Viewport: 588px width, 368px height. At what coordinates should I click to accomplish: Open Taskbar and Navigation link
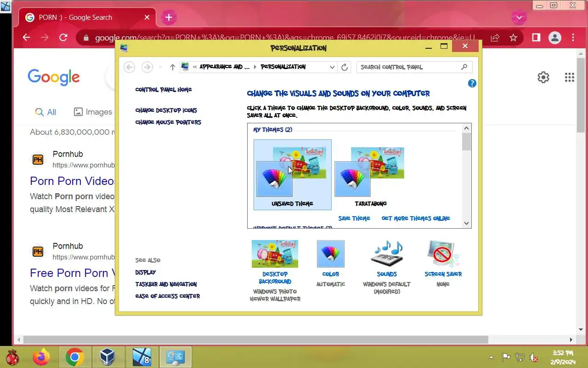click(166, 284)
